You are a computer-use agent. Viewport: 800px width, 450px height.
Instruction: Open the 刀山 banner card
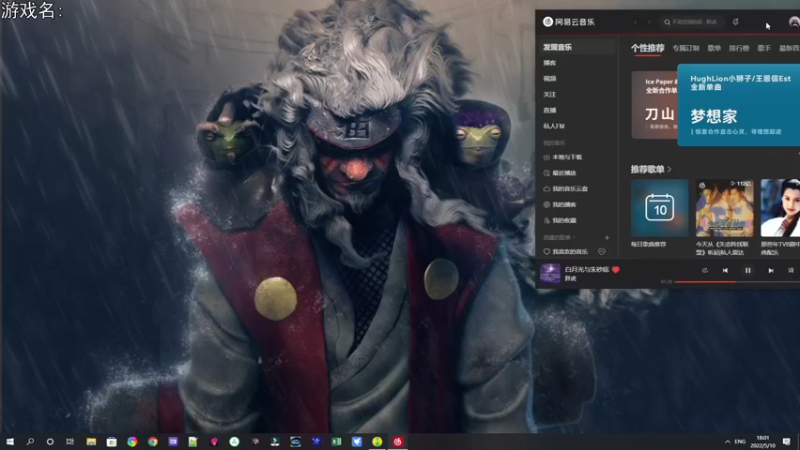(x=655, y=105)
